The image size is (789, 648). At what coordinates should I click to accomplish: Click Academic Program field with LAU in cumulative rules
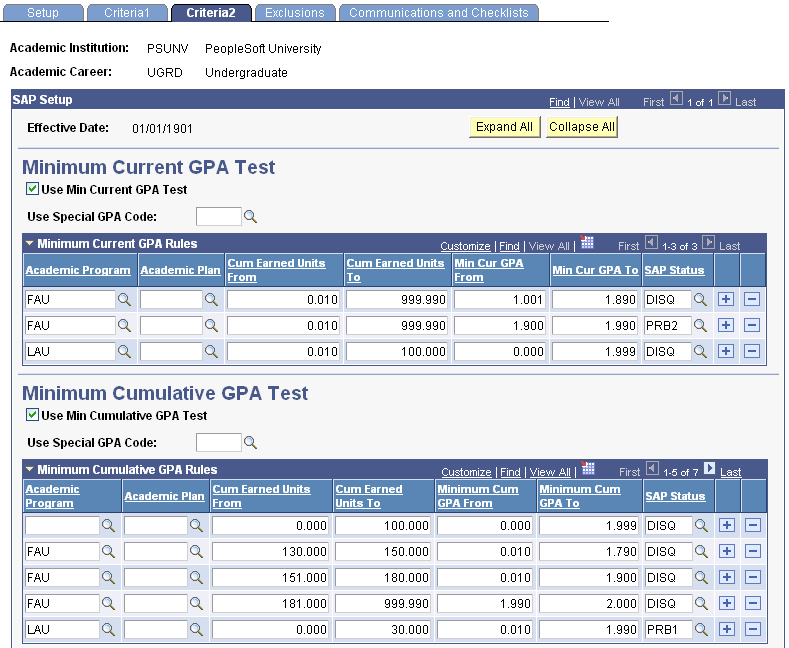point(62,629)
